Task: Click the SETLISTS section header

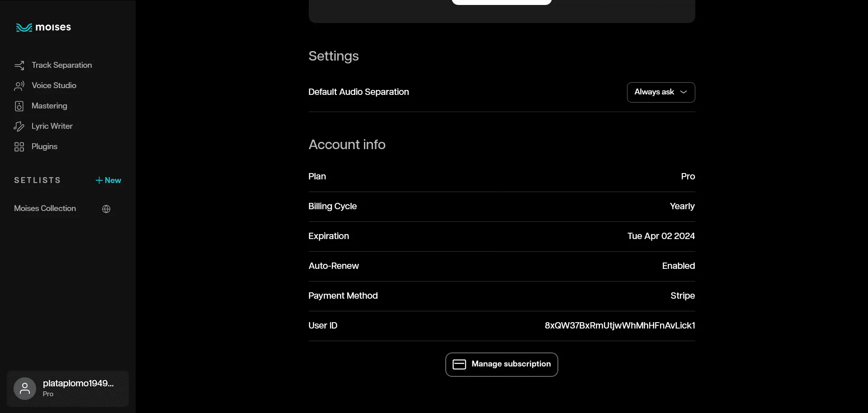Action: pyautogui.click(x=38, y=180)
